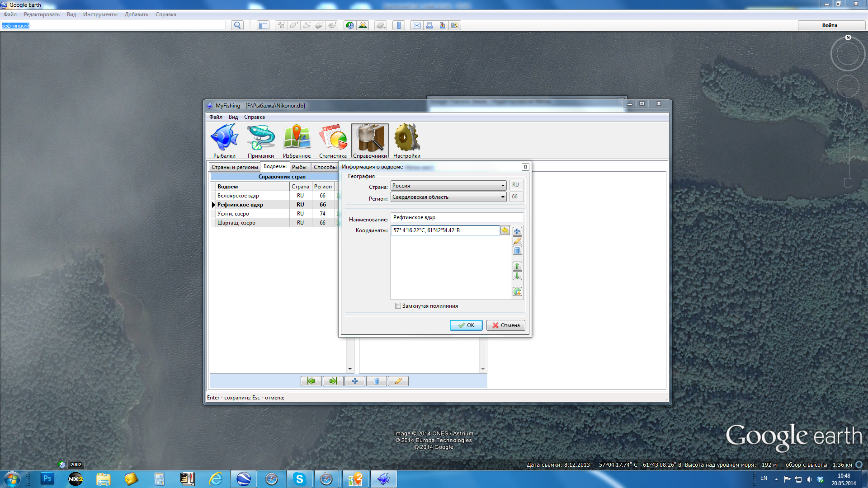Click the add polygon tool in Google Earth
This screenshot has height=488, width=868.
294,25
